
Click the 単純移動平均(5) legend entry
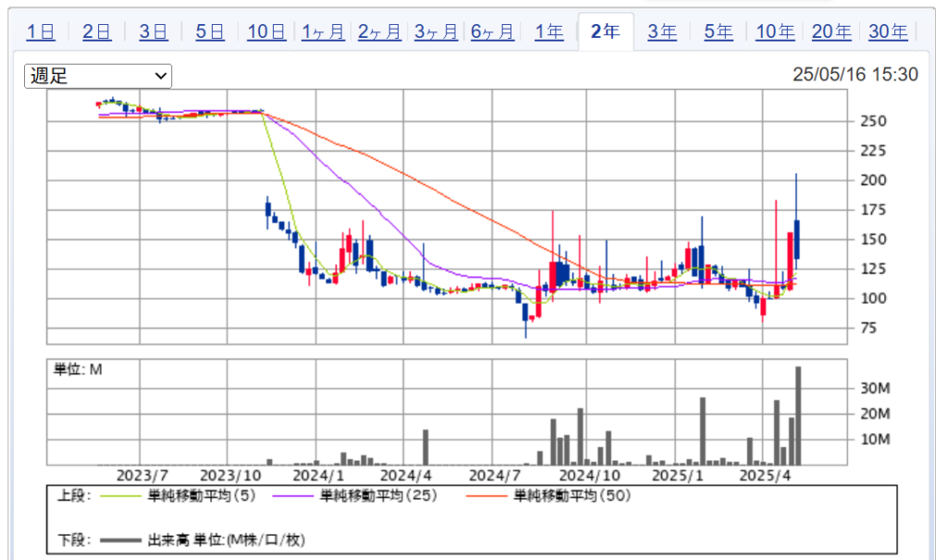[x=202, y=496]
